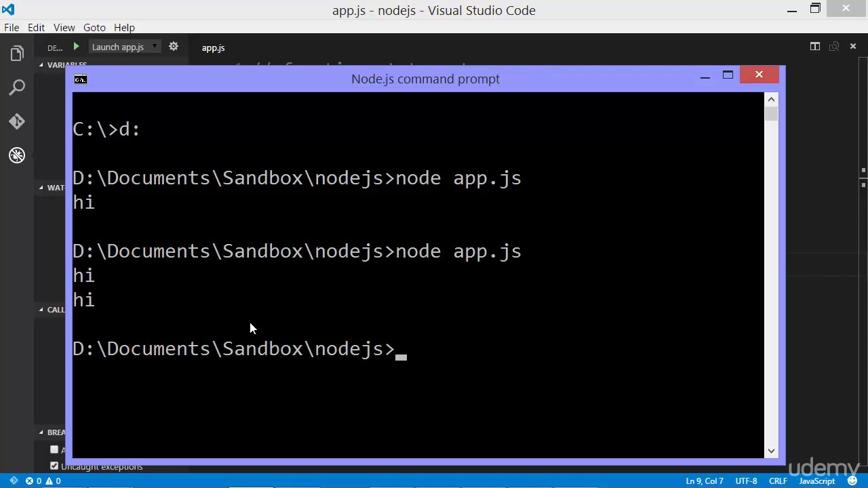Open the Search view in activity bar
Screen dimensions: 868x488
tap(17, 87)
